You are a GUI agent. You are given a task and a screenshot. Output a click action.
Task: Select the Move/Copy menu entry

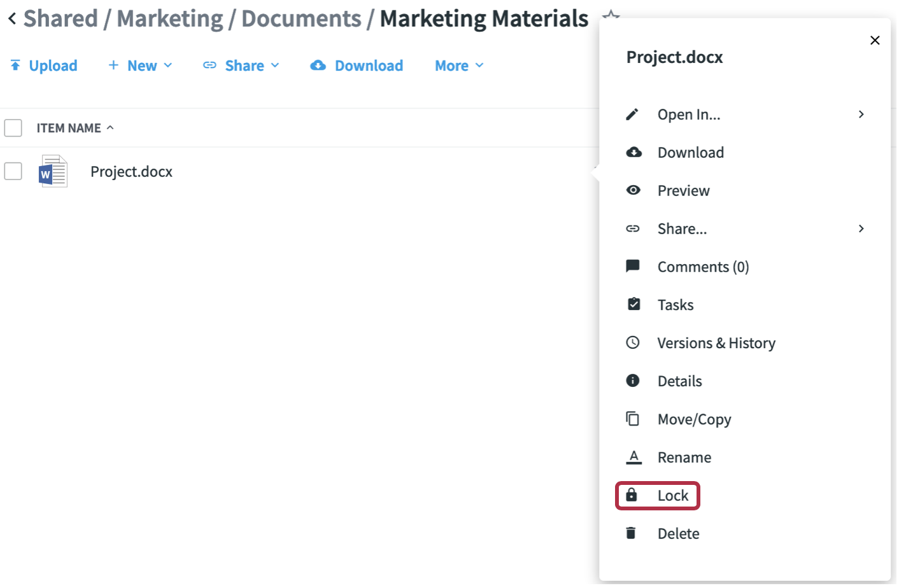click(x=696, y=420)
